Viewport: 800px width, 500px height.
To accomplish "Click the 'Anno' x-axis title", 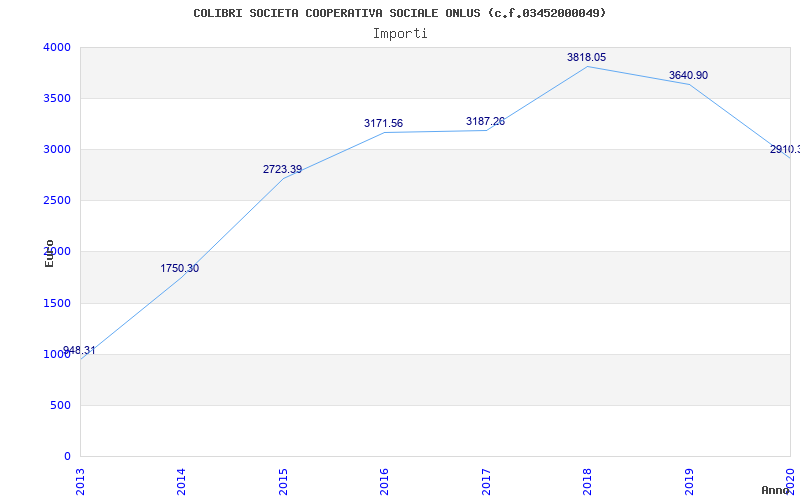I will pyautogui.click(x=775, y=491).
